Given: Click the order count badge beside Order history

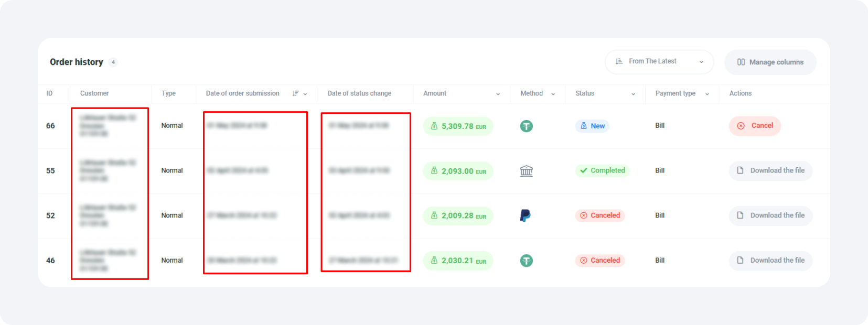Looking at the screenshot, I should pos(113,62).
